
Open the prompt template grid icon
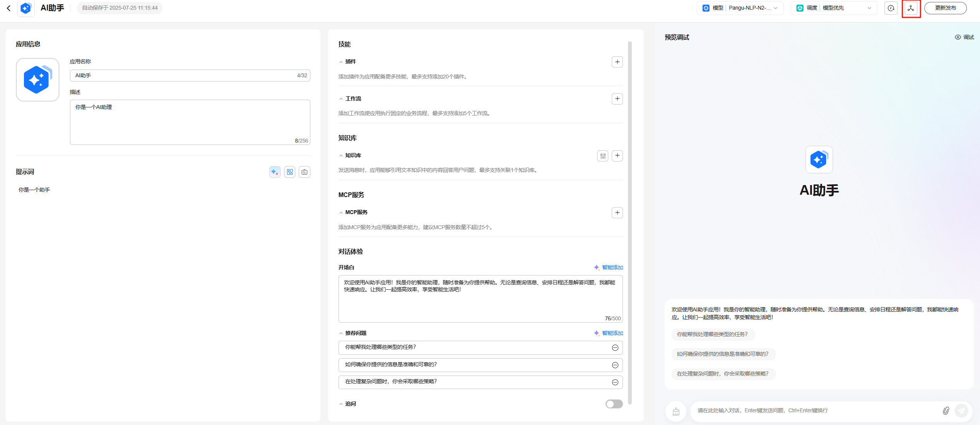pos(289,172)
